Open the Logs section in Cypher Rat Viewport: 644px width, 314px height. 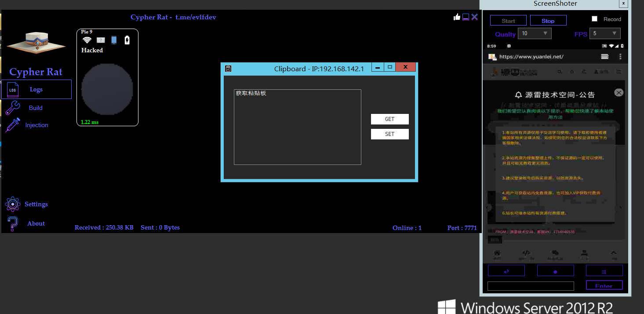36,89
